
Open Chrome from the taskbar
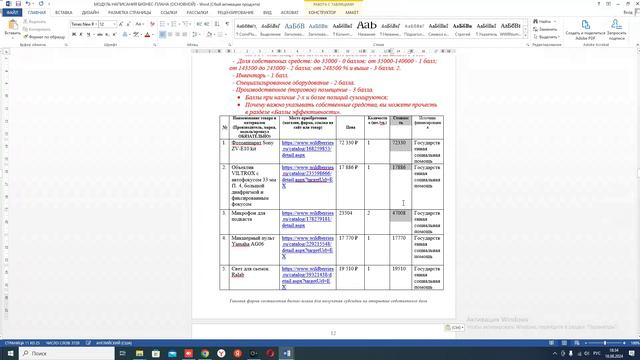click(x=205, y=353)
